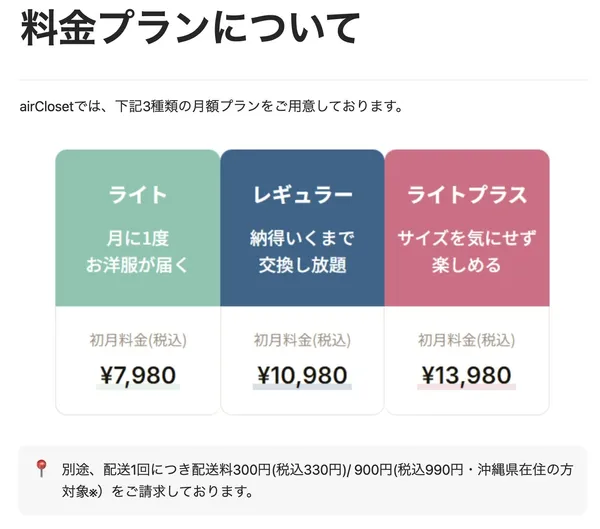The image size is (600, 529).
Task: Click 納得いくまで交換し放題 description
Action: (x=302, y=251)
